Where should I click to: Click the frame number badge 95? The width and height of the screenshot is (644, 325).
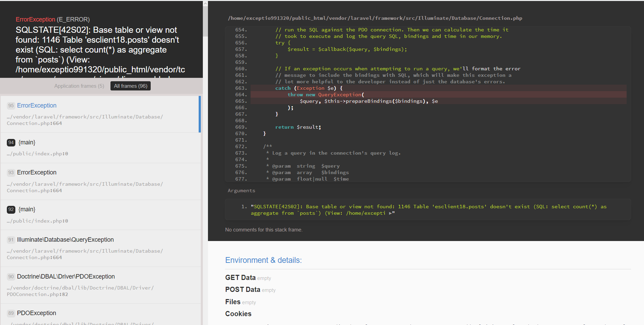11,105
